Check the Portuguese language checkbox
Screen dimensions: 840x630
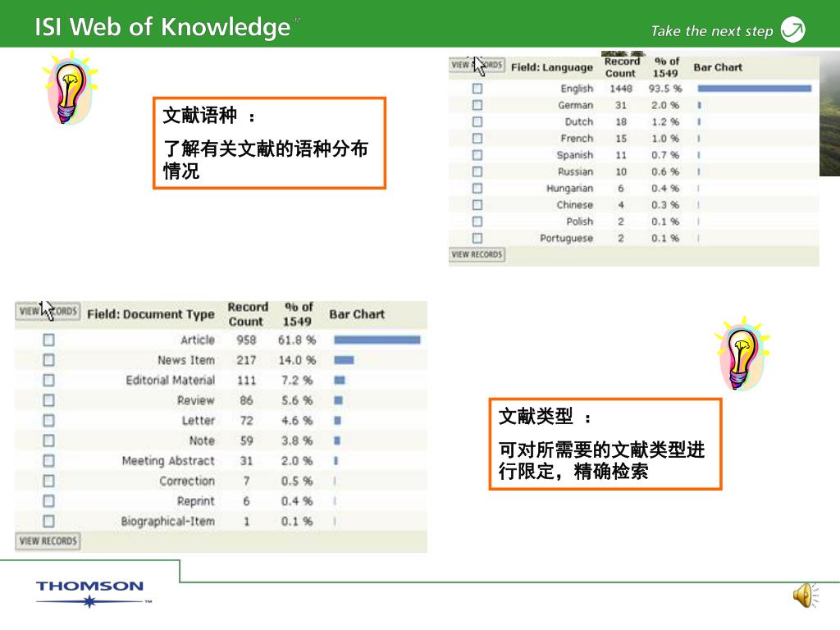click(x=477, y=238)
